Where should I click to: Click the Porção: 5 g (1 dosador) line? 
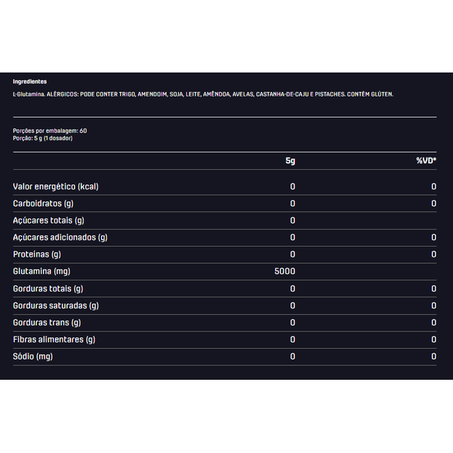point(43,138)
